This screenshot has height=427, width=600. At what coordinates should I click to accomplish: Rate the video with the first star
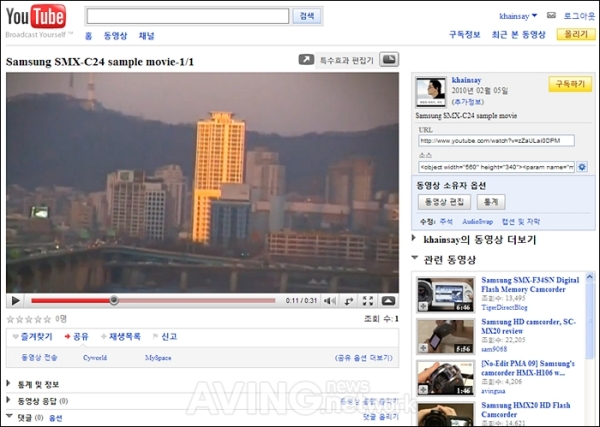pyautogui.click(x=10, y=319)
